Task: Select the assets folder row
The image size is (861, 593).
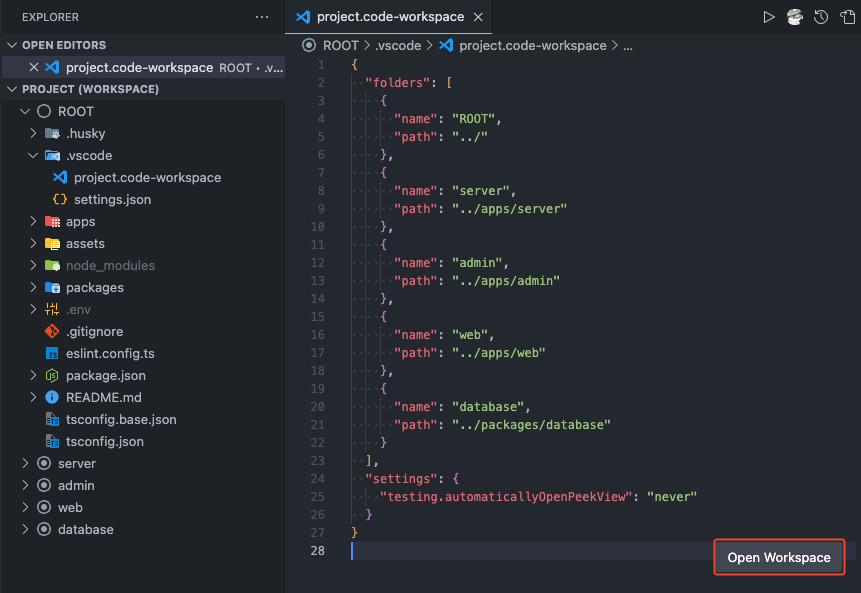Action: tap(143, 243)
